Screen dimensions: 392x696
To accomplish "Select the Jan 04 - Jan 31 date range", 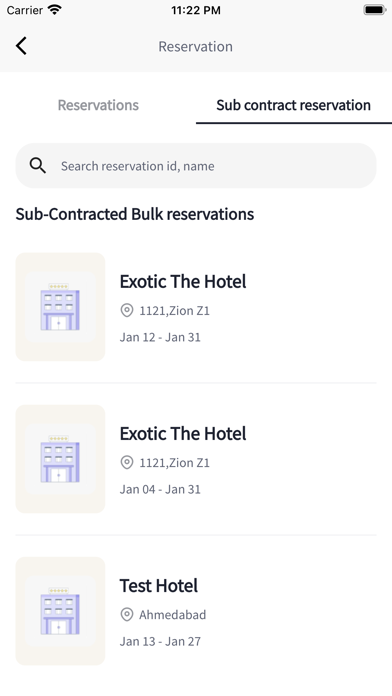I will click(x=160, y=490).
